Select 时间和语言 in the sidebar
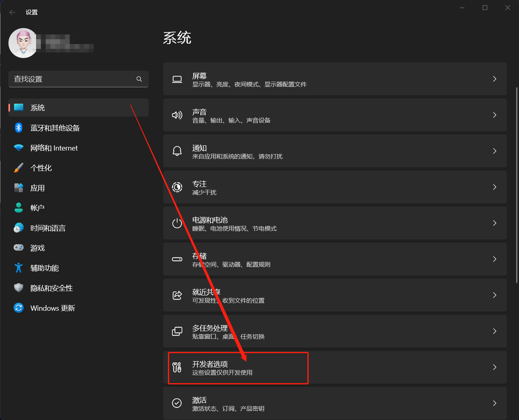519x420 pixels. click(48, 227)
